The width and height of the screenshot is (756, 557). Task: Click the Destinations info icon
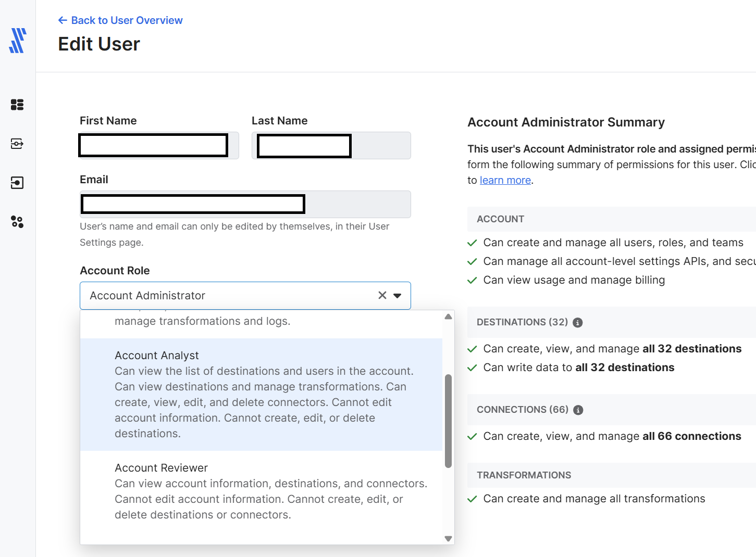coord(577,323)
